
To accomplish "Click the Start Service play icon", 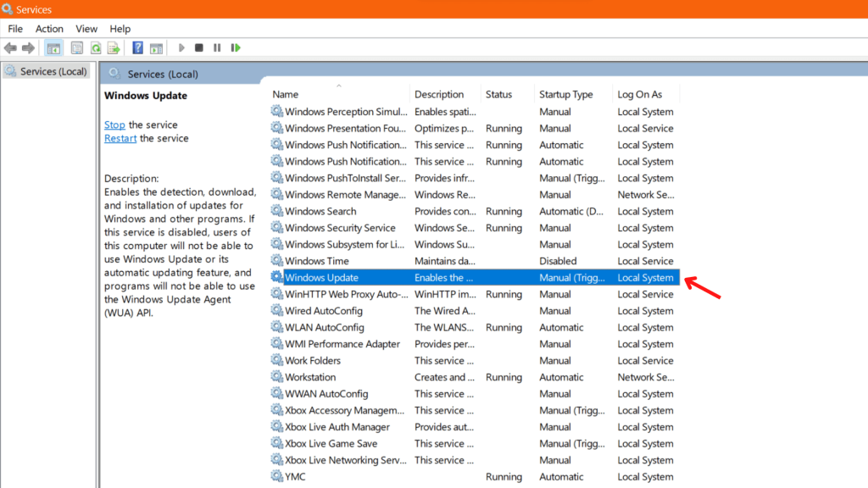I will (181, 48).
